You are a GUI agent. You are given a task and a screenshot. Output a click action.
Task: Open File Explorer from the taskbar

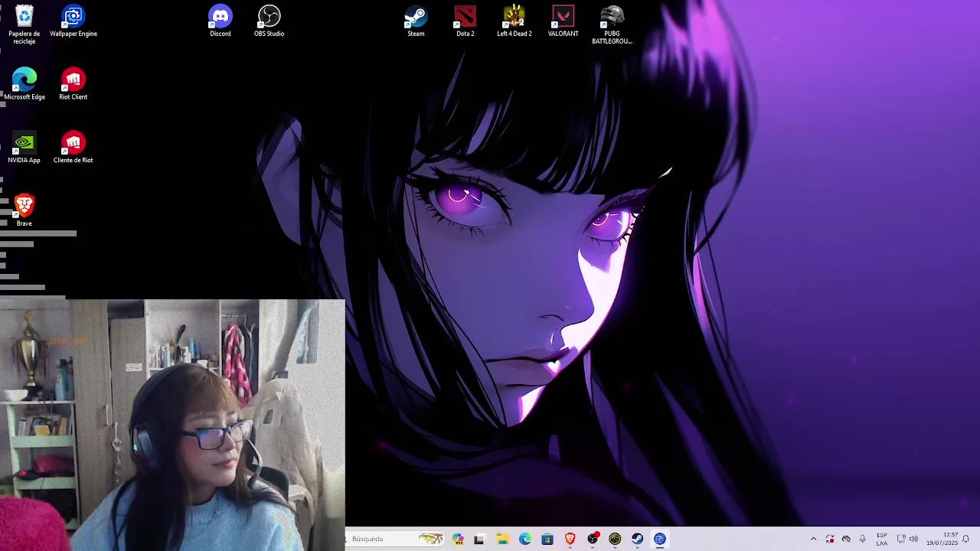(502, 539)
